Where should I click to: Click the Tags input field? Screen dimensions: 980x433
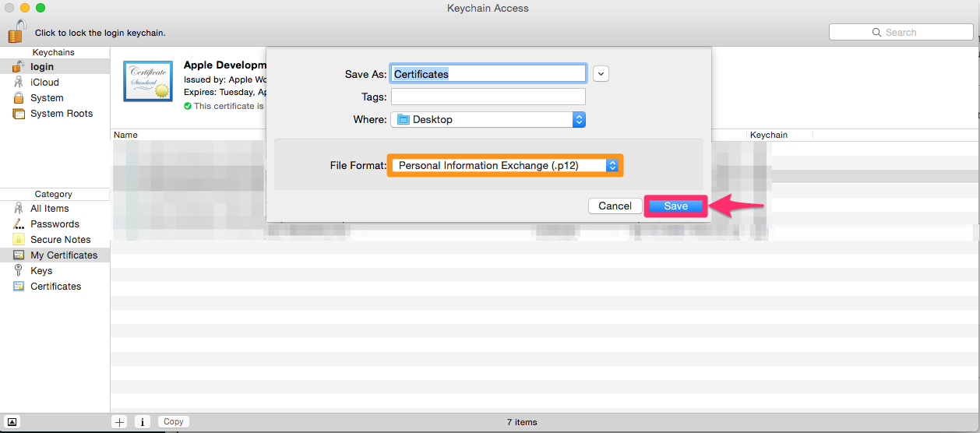click(488, 97)
